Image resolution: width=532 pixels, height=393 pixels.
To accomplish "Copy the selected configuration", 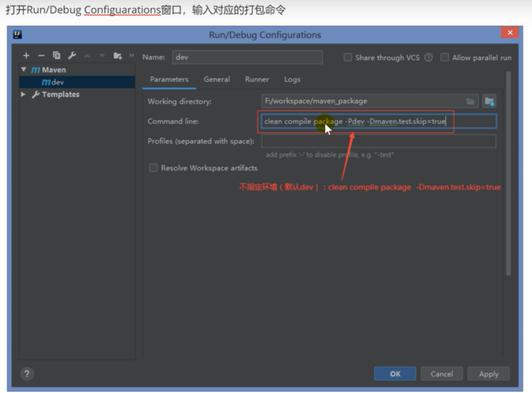I will pyautogui.click(x=56, y=55).
